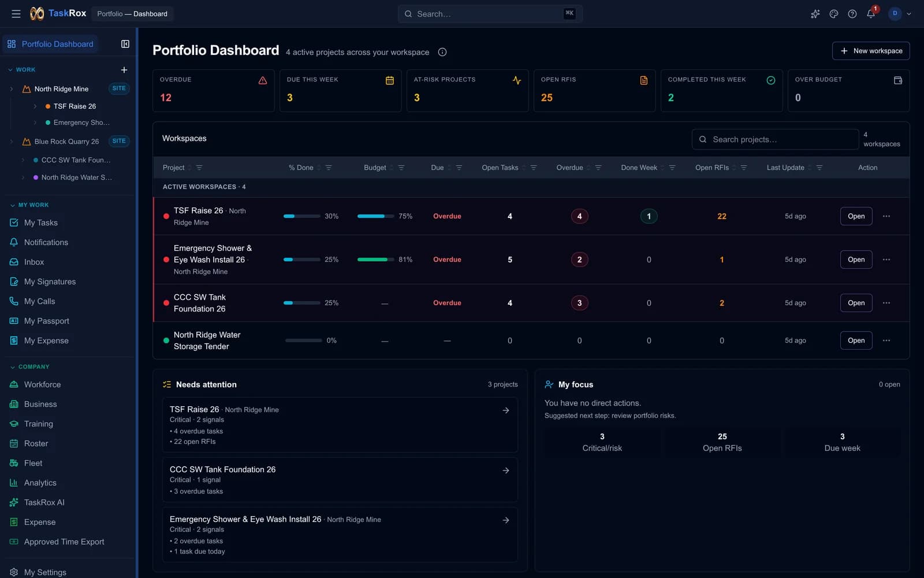
Task: Open more options for TSF Raise 26 row
Action: 886,216
